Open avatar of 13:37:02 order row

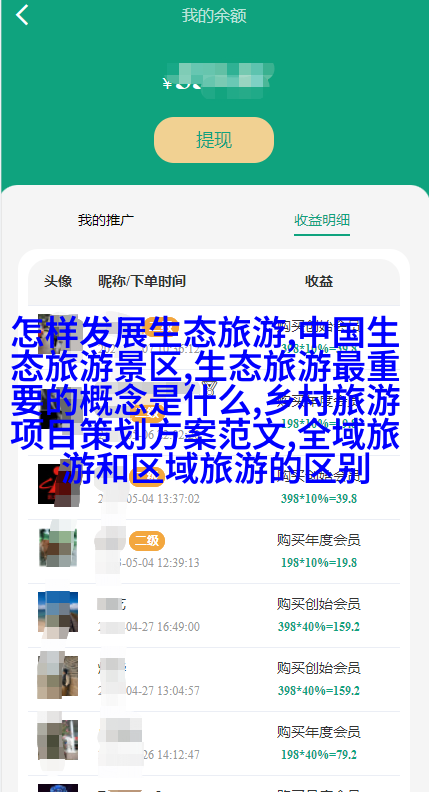(x=58, y=484)
